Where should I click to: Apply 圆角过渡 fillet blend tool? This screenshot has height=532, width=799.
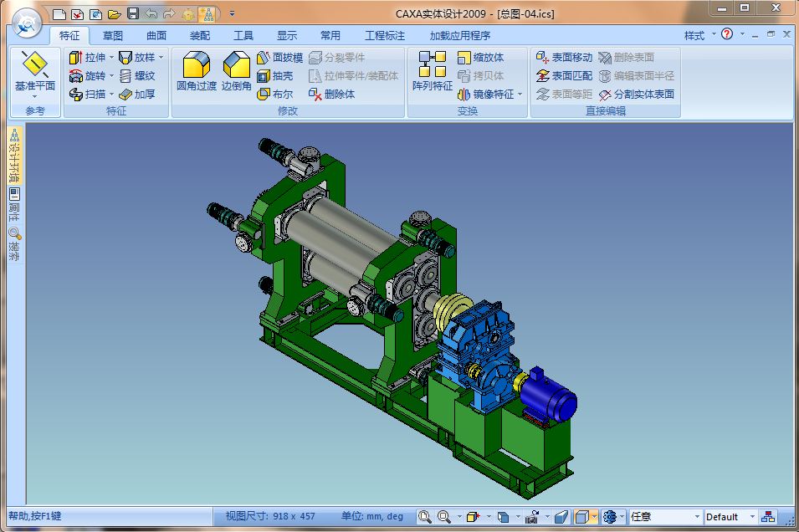[196, 71]
